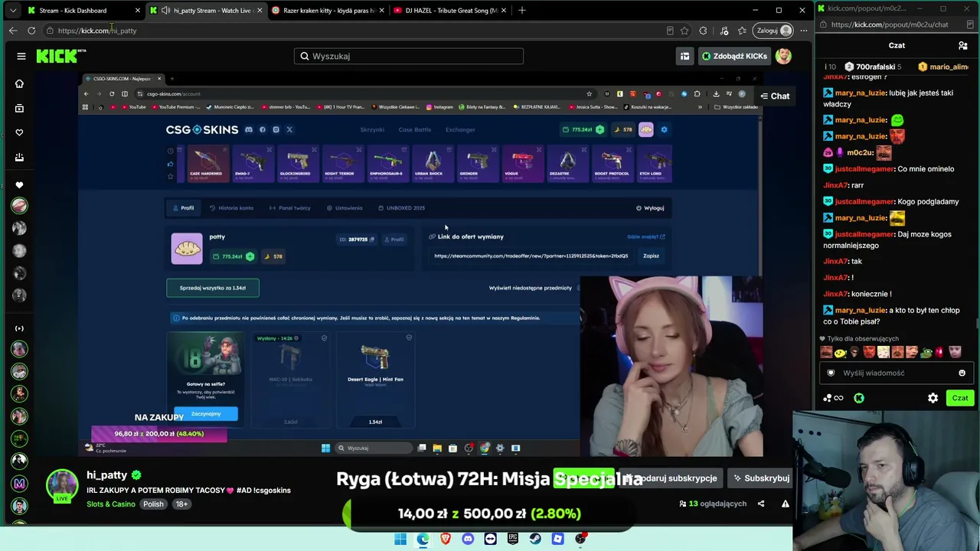This screenshot has width=980, height=551.
Task: Click the green KICKs icon below chat input
Action: click(x=859, y=398)
